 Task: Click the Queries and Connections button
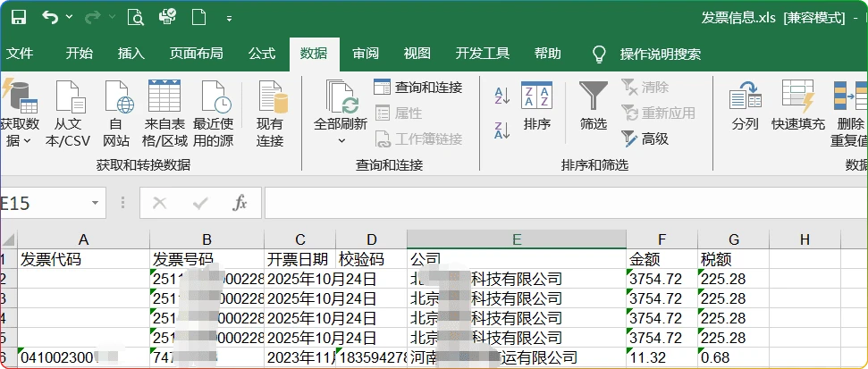[418, 88]
